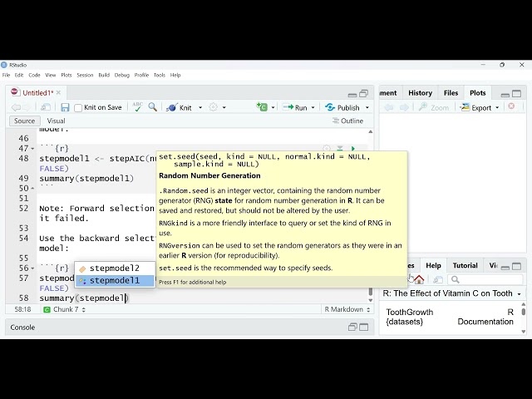Run spell check with ABC checkmark icon
This screenshot has height=399, width=532.
click(137, 107)
